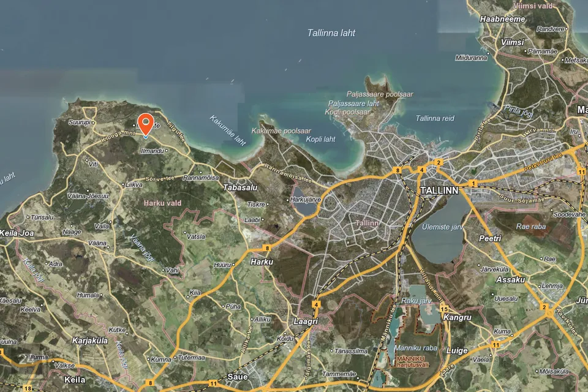Click the route 1 road shield

pyautogui.click(x=473, y=183)
